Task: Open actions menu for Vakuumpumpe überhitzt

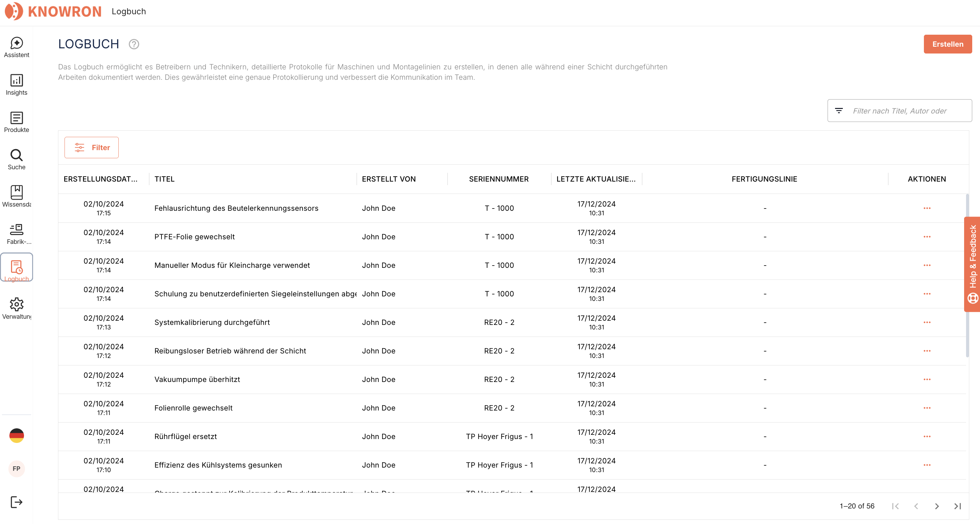Action: (x=927, y=379)
